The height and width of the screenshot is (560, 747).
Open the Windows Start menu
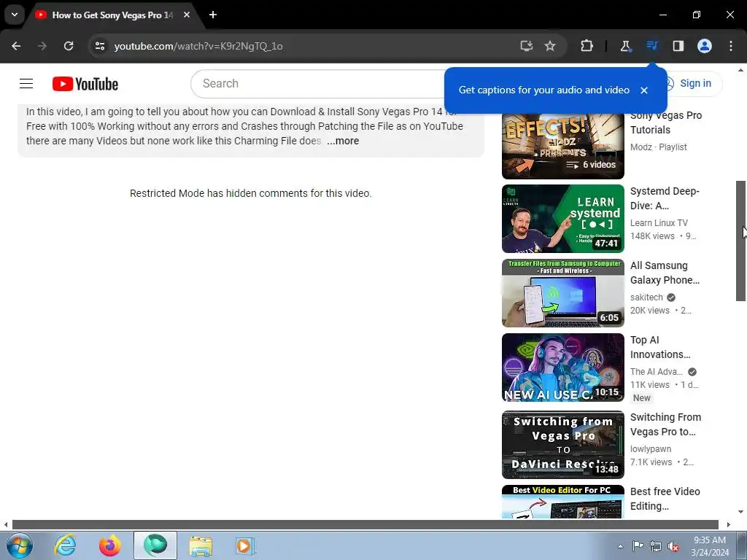point(19,545)
